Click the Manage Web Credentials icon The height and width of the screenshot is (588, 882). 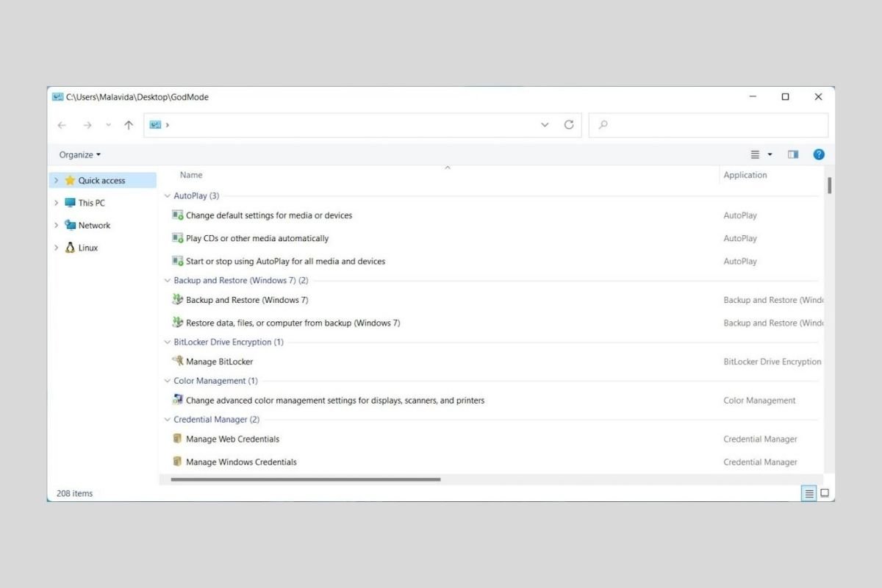pyautogui.click(x=177, y=439)
